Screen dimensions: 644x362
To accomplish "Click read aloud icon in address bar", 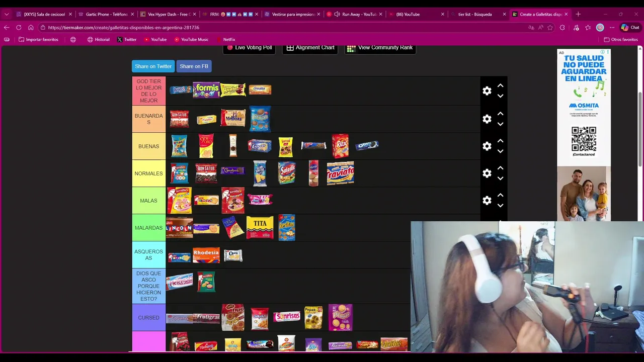I will pos(540,28).
